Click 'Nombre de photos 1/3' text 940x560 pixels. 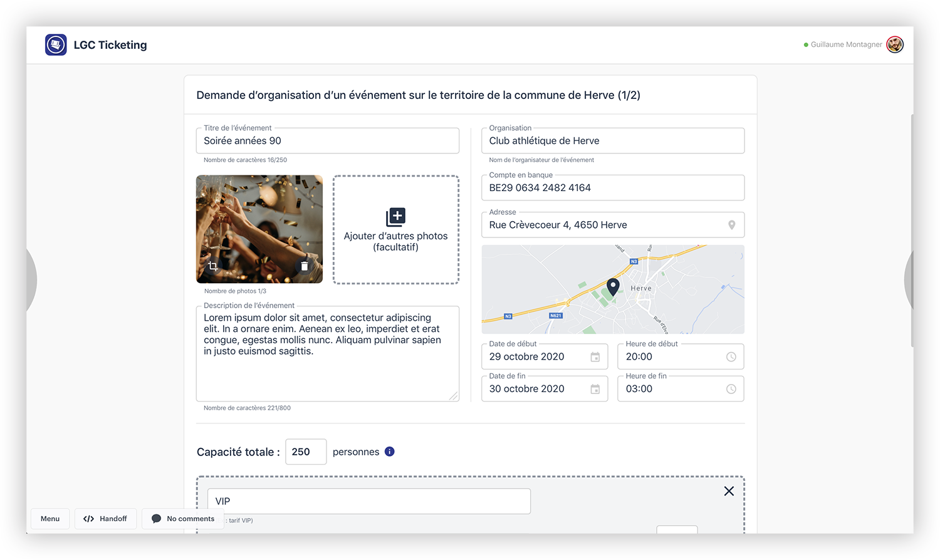pos(235,291)
